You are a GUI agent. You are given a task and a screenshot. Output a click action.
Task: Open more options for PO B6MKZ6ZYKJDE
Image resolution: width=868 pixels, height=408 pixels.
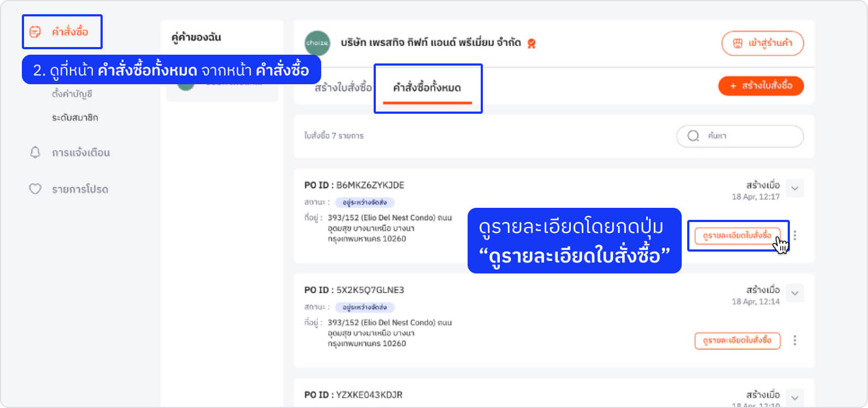[x=795, y=235]
